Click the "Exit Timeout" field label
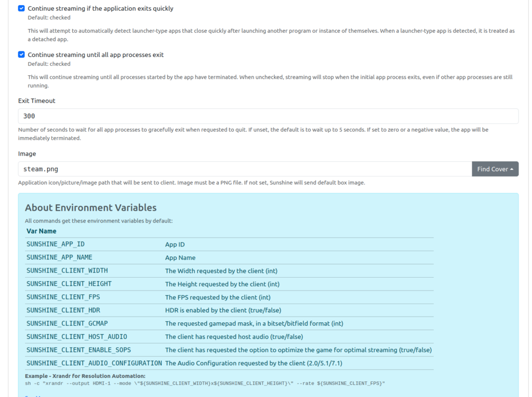The height and width of the screenshot is (397, 532). [37, 101]
